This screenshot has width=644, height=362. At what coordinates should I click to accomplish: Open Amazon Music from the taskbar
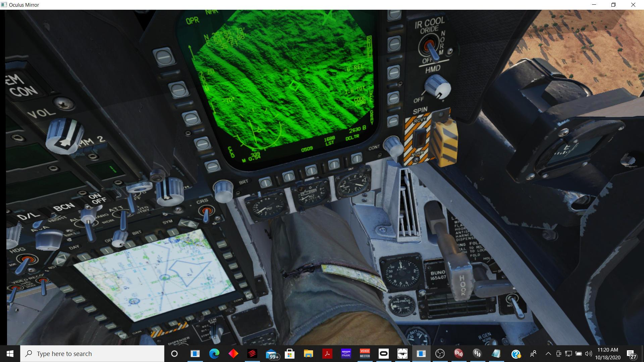click(x=346, y=354)
